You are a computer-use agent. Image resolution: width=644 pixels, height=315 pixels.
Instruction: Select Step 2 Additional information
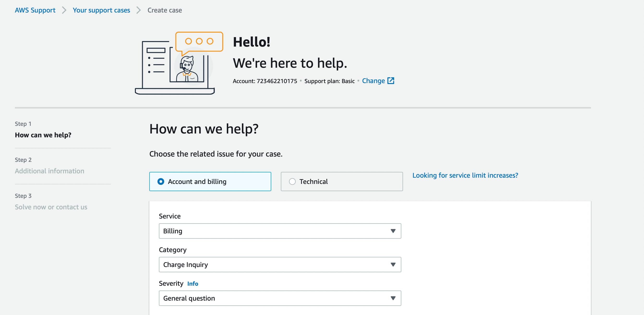(x=49, y=171)
